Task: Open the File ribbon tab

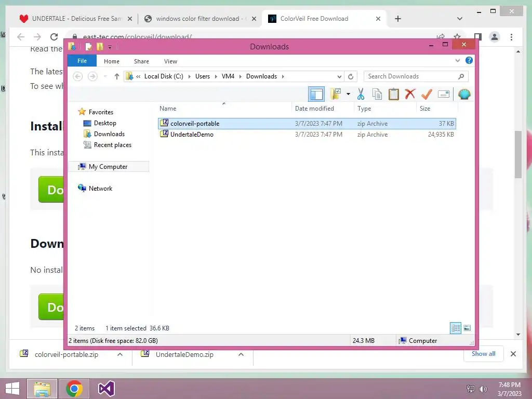Action: point(82,61)
